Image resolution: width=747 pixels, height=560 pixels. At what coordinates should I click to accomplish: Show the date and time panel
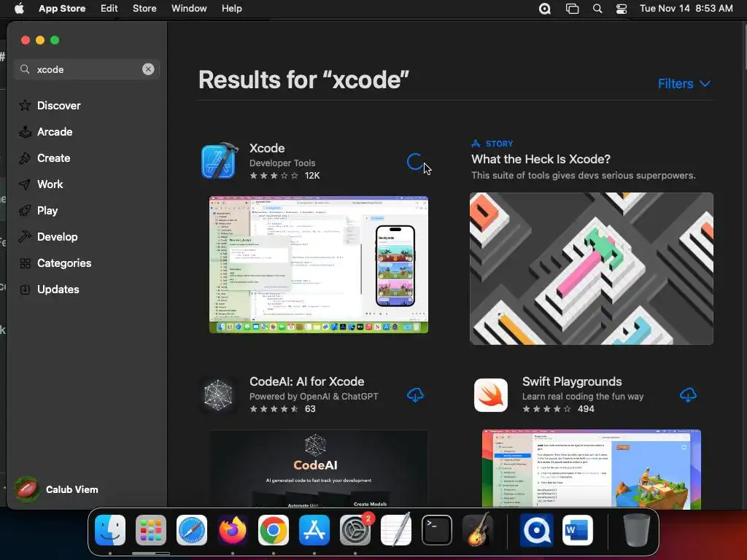pos(686,8)
